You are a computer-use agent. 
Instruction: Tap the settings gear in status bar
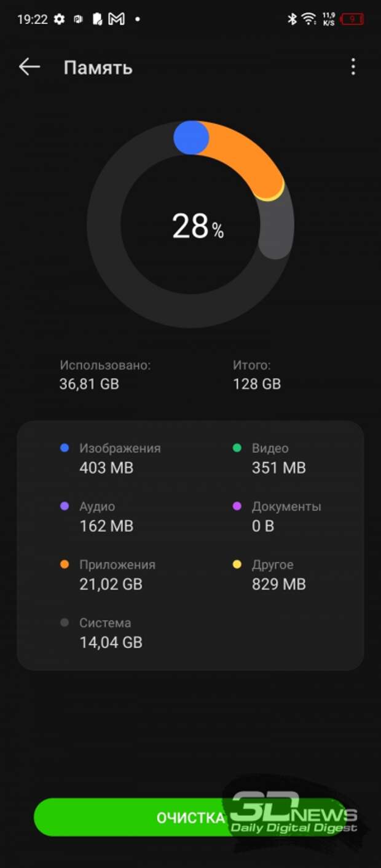tap(59, 19)
